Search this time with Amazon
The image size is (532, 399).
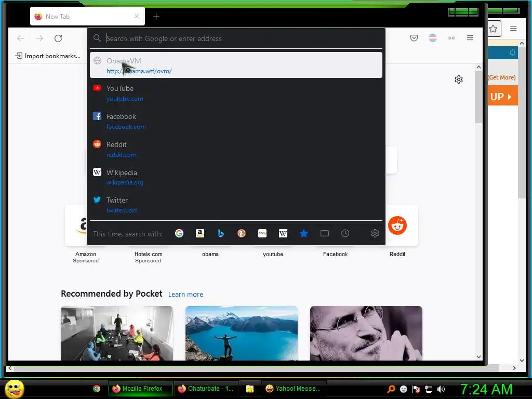pos(200,233)
